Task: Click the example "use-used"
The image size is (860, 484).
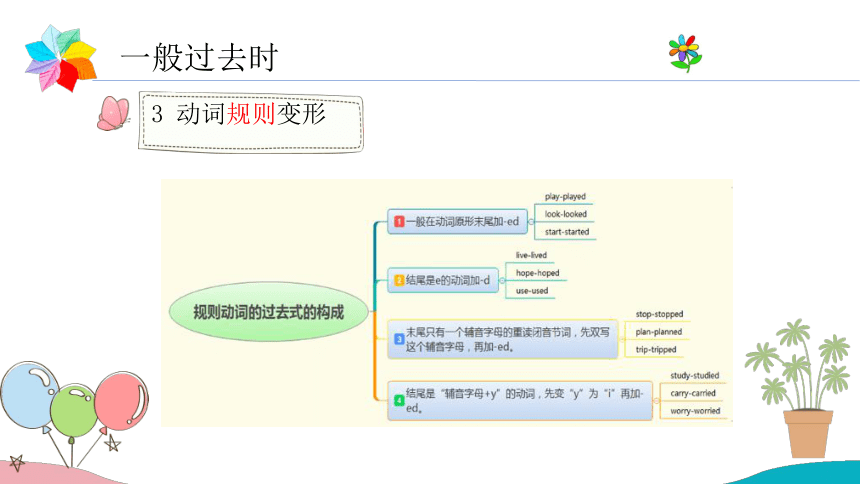Action: [x=531, y=290]
